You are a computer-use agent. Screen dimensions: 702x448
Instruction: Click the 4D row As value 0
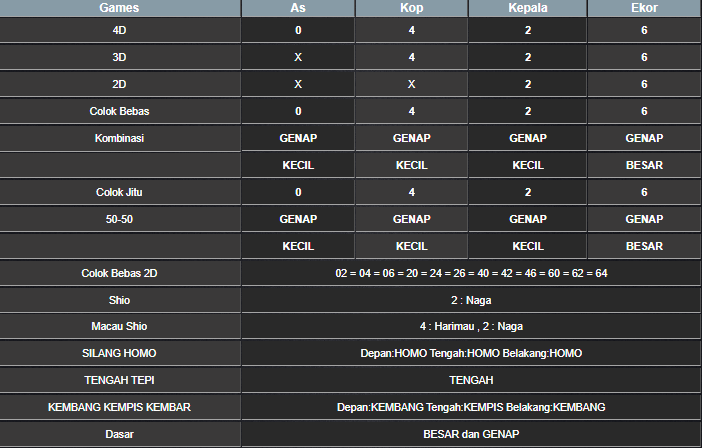(298, 30)
